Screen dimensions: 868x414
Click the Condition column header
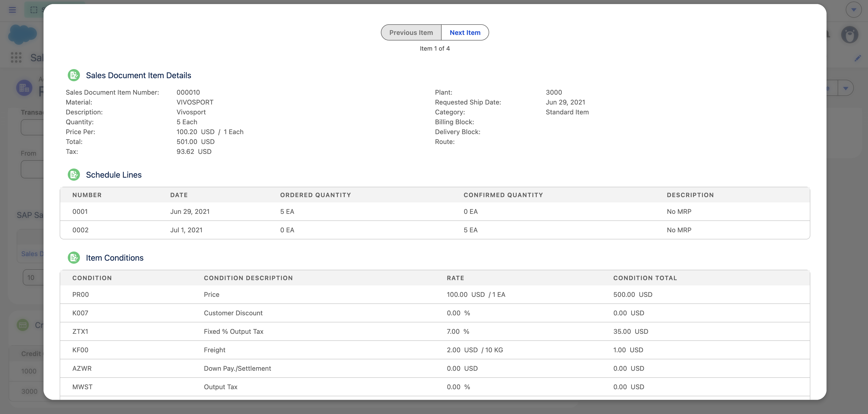(92, 278)
